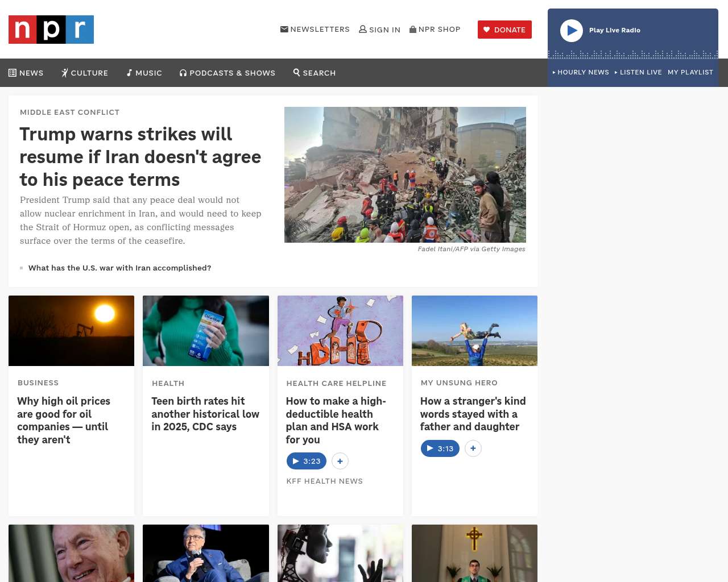Open My Playlist
This screenshot has height=582, width=728.
[x=690, y=72]
